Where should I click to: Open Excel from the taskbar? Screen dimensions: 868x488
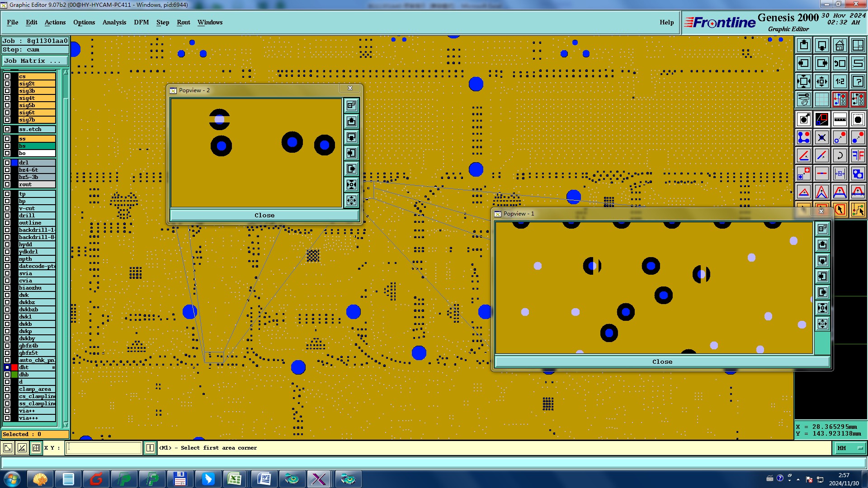(x=235, y=479)
